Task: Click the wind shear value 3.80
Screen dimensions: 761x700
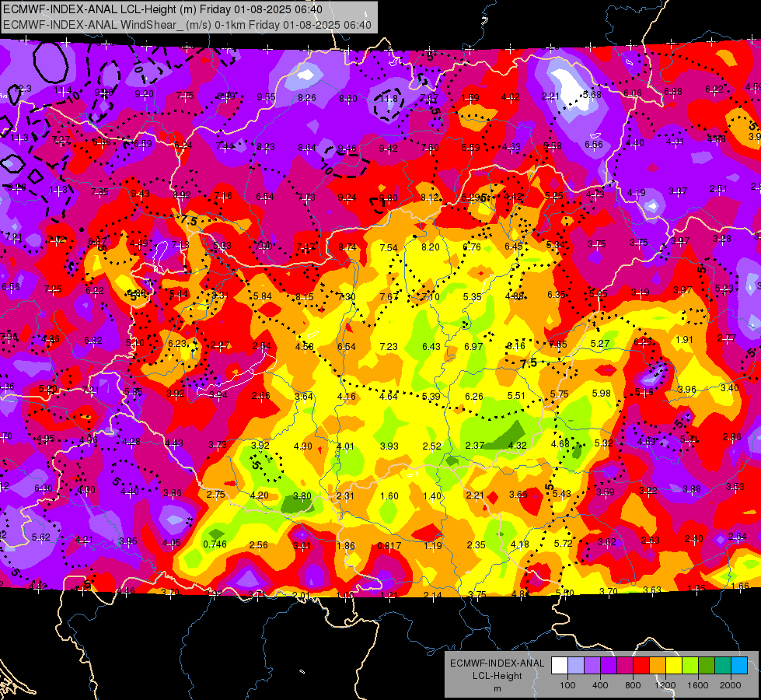Action: 302,496
